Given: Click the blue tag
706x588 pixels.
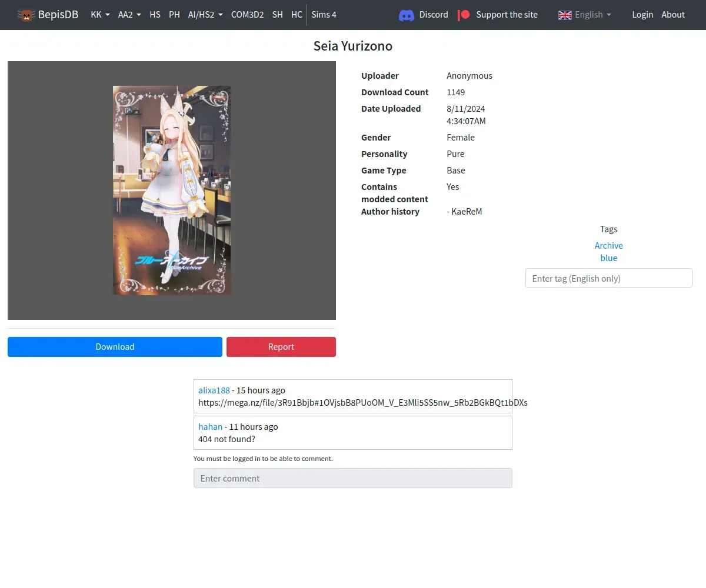Looking at the screenshot, I should click(608, 258).
